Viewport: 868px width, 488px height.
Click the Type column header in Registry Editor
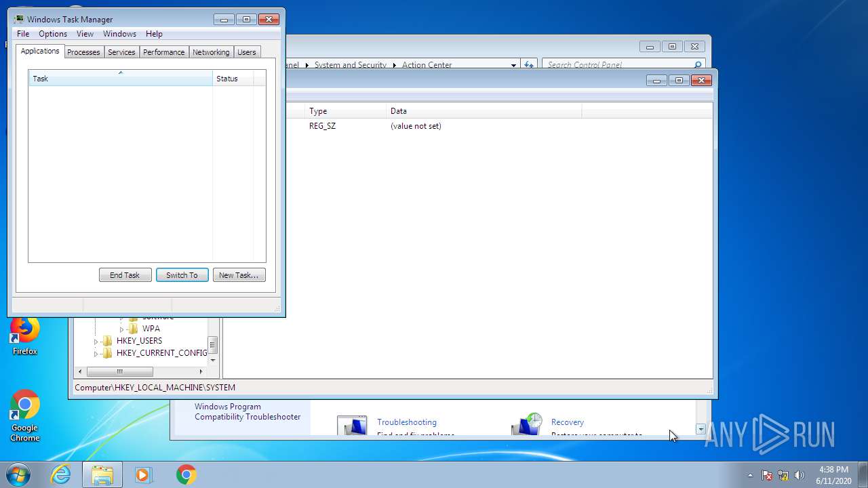point(344,111)
